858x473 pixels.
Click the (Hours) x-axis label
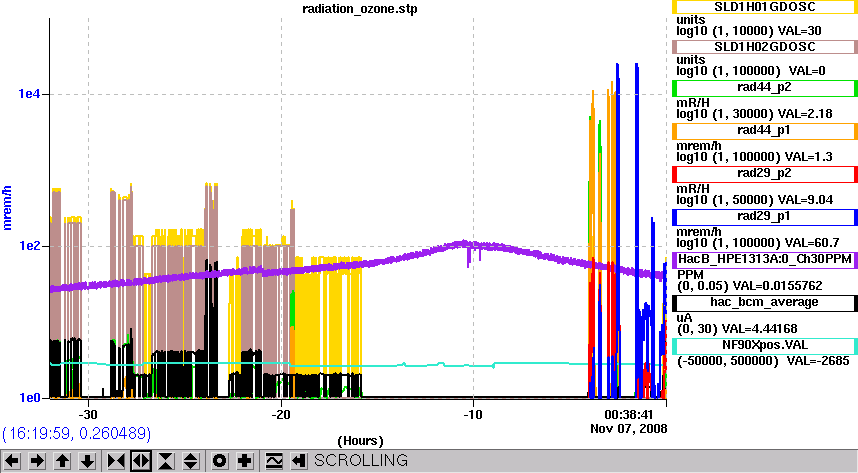[x=360, y=441]
